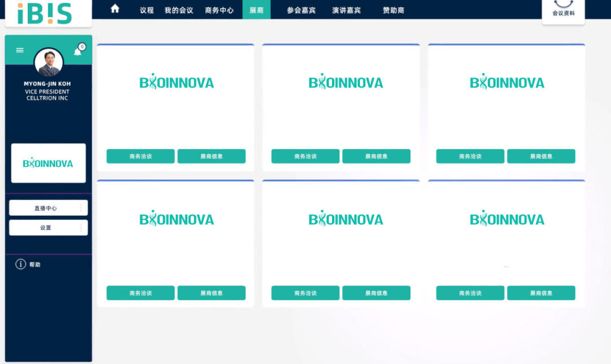
Task: Click Myong-Jin Koh's profile avatar
Action: coord(49,62)
